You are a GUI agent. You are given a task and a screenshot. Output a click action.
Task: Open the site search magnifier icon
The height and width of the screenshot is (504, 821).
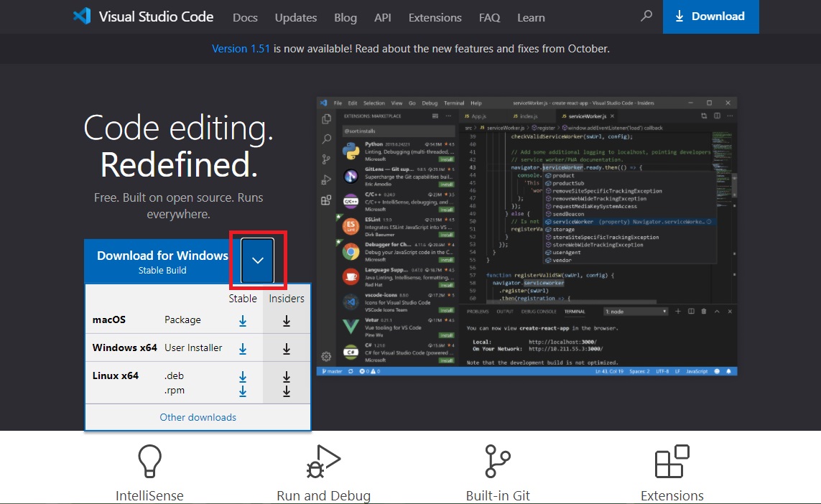coord(646,17)
